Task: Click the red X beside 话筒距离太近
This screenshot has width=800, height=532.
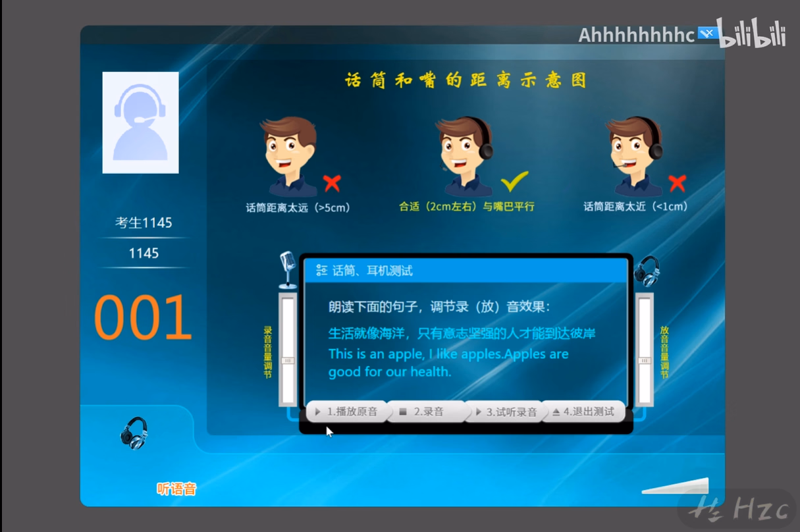Action: pos(677,183)
